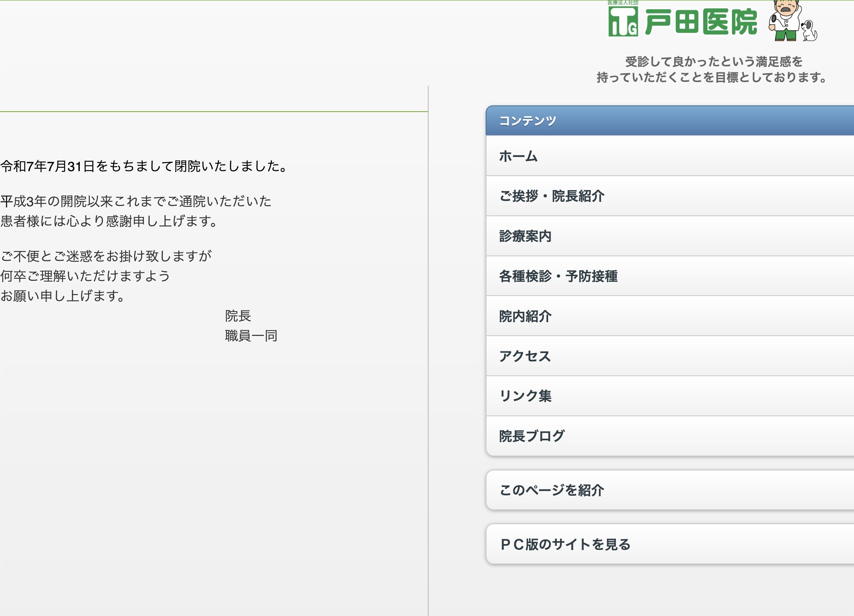This screenshot has height=616, width=854.
Task: Click the 戸田医院 clinic name logo
Action: pyautogui.click(x=701, y=22)
